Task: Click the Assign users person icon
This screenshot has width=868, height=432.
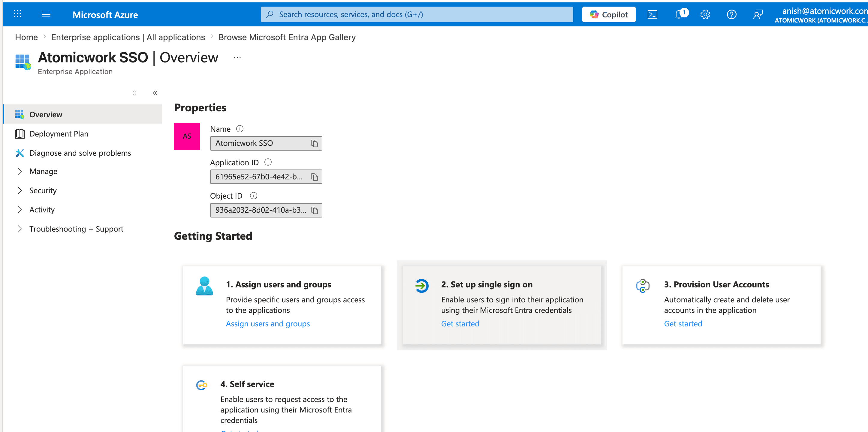Action: [204, 286]
